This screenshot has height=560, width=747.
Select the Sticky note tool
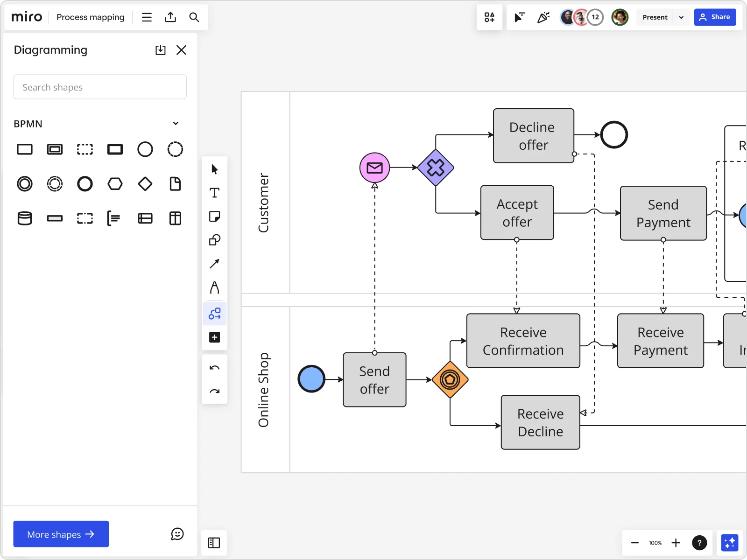click(x=215, y=216)
